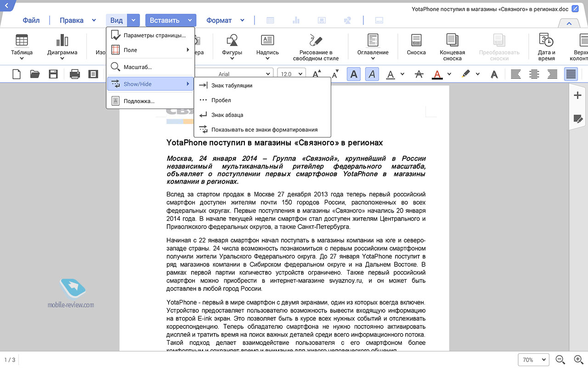588x368 pixels.
Task: Collapse the ribbon with chevron tab
Action: tap(569, 23)
